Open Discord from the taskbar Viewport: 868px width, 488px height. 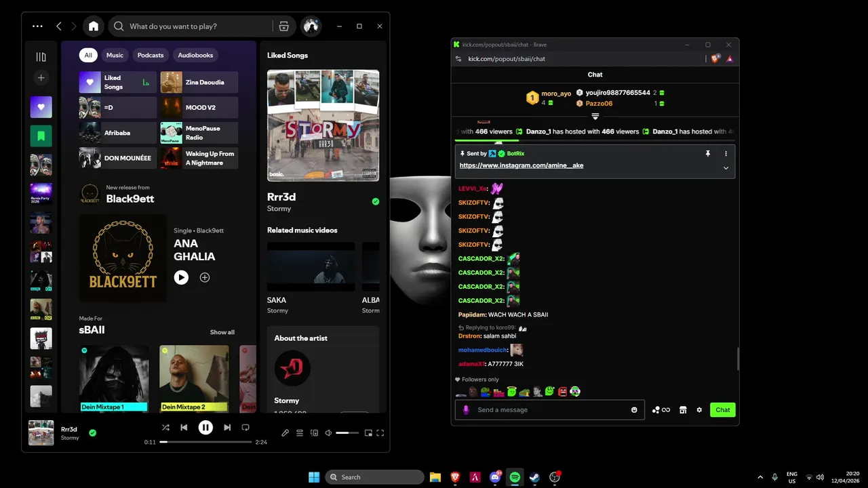click(495, 477)
